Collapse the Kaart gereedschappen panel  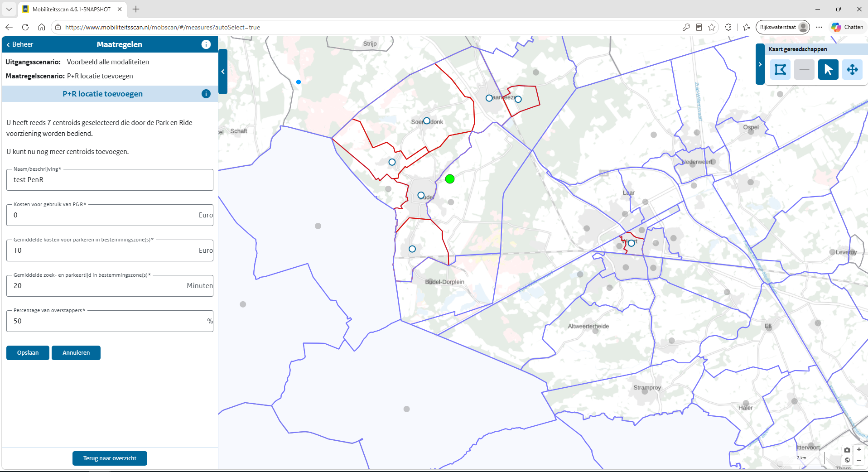(x=760, y=64)
